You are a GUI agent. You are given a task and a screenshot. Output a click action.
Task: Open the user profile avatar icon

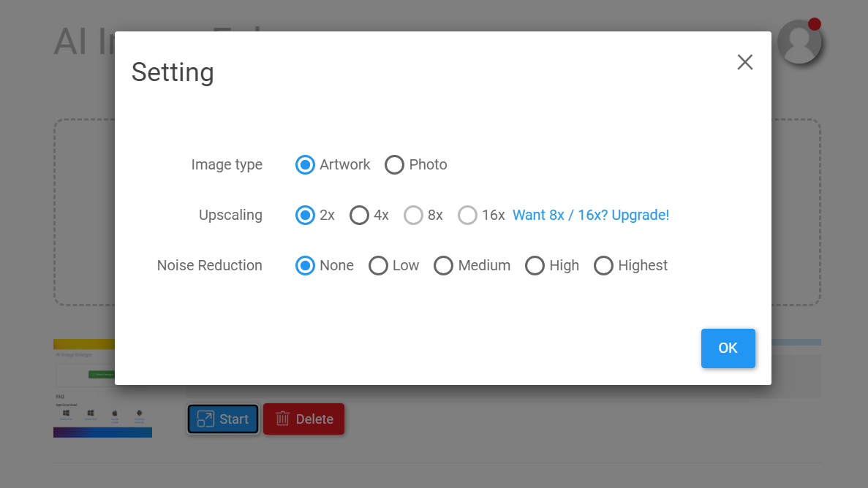click(799, 42)
